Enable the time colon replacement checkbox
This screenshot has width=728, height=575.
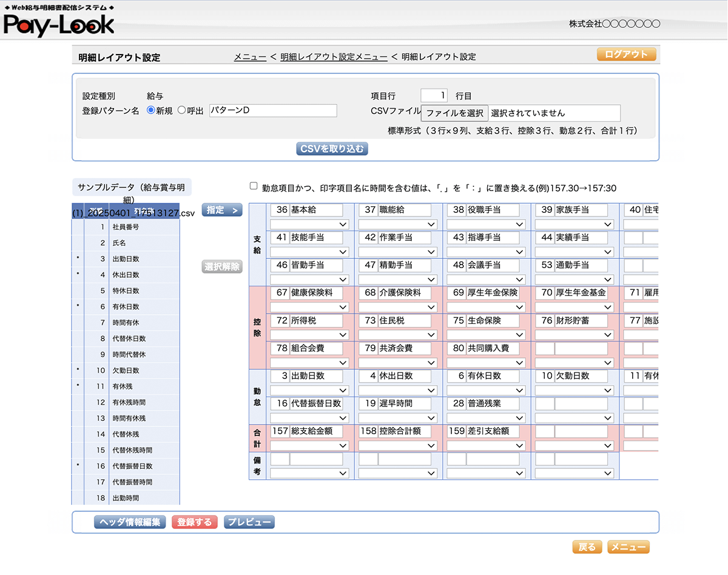[254, 187]
